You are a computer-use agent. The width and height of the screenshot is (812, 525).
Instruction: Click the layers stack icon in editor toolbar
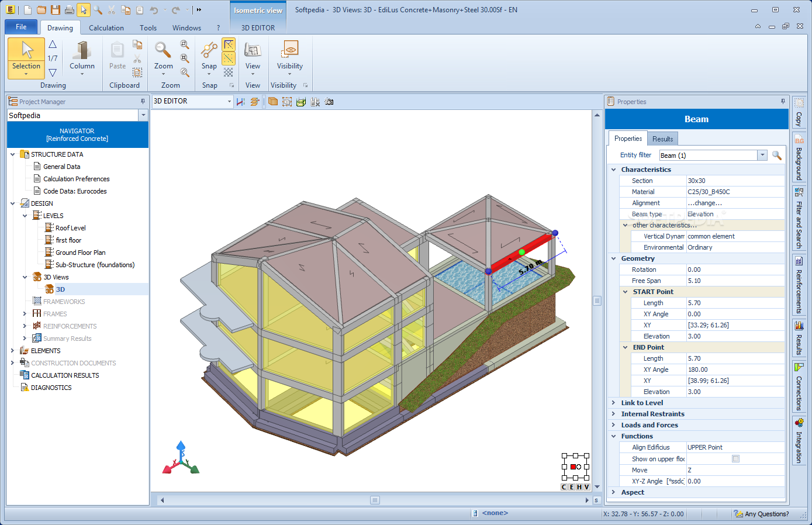(255, 102)
